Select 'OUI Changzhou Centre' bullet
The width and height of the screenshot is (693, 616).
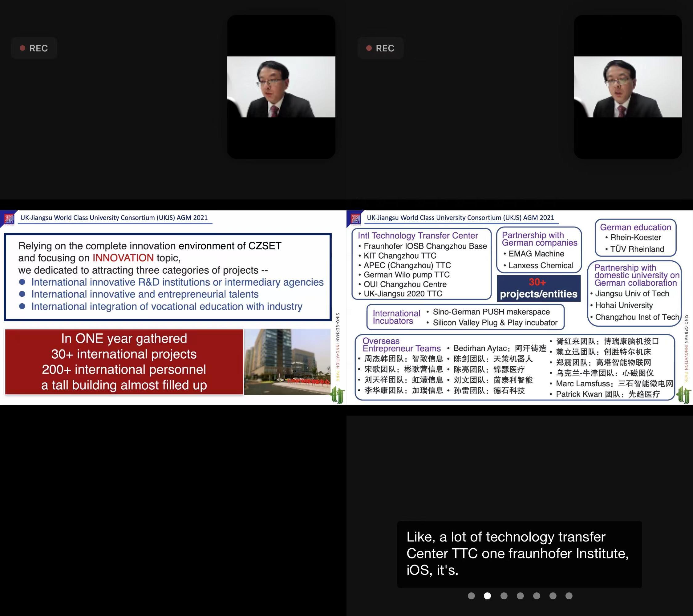tap(405, 284)
